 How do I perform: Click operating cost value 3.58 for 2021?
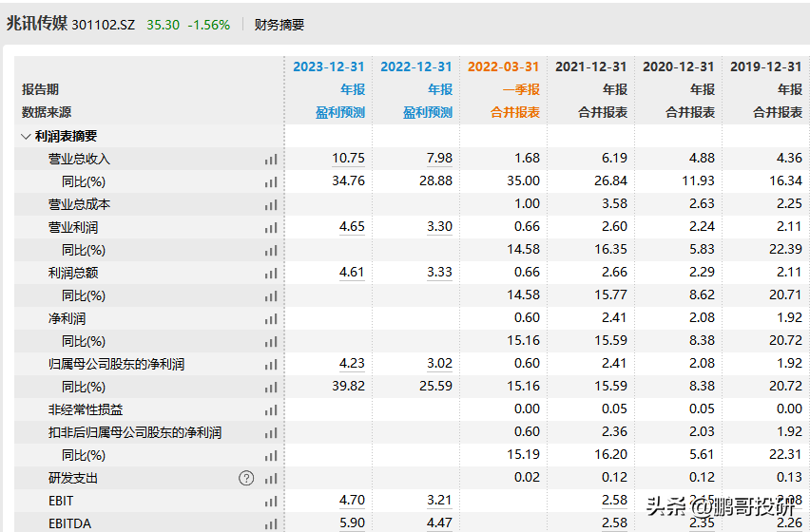(614, 204)
